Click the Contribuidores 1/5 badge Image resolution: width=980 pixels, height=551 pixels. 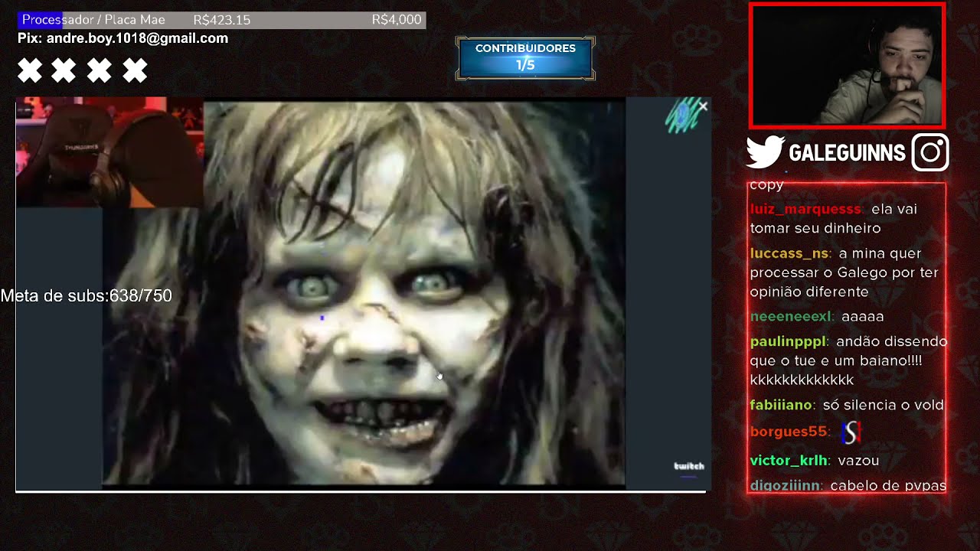(x=525, y=58)
